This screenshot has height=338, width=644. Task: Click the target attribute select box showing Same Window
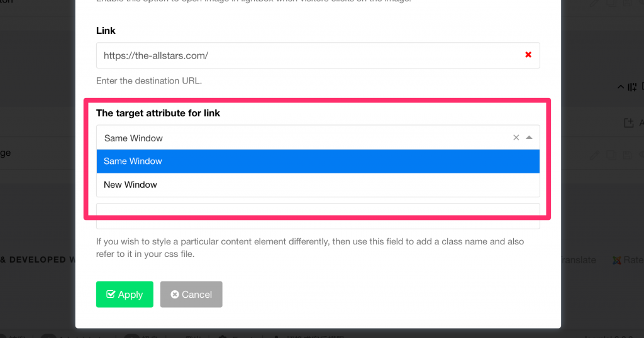pos(302,138)
